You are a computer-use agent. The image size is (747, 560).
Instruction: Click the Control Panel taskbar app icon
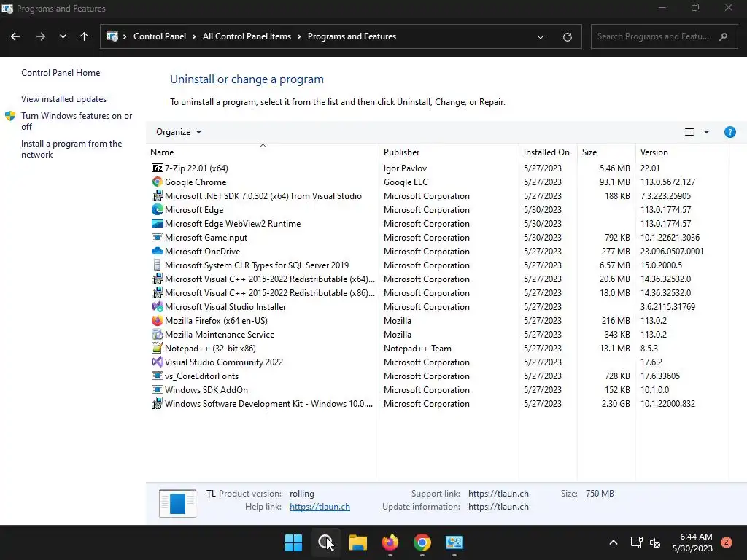pyautogui.click(x=454, y=542)
